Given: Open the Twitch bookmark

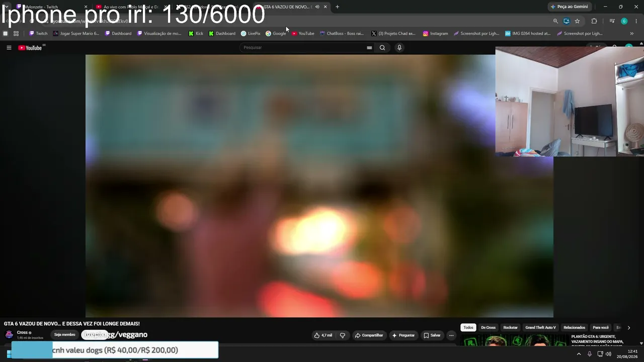Looking at the screenshot, I should point(38,34).
